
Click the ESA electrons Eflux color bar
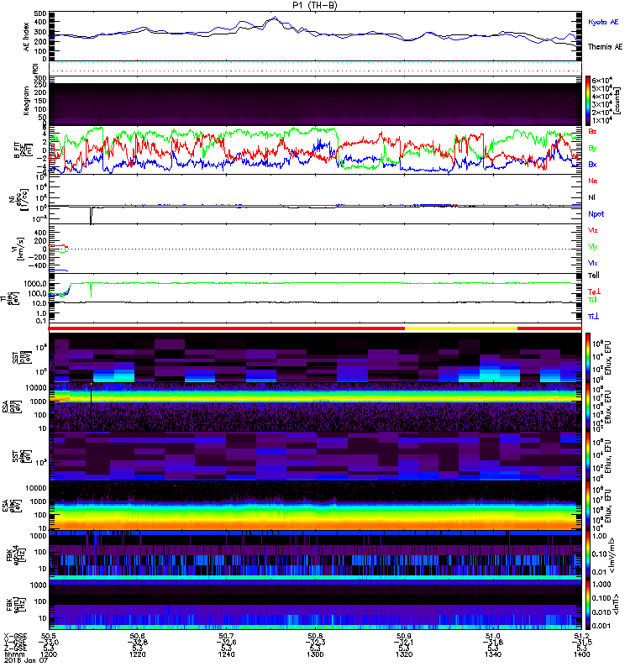[588, 506]
